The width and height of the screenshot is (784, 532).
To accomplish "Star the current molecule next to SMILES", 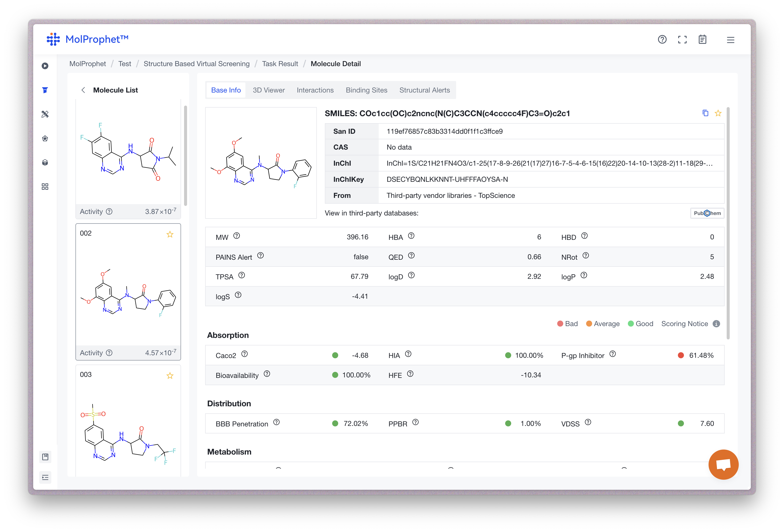I will click(718, 113).
